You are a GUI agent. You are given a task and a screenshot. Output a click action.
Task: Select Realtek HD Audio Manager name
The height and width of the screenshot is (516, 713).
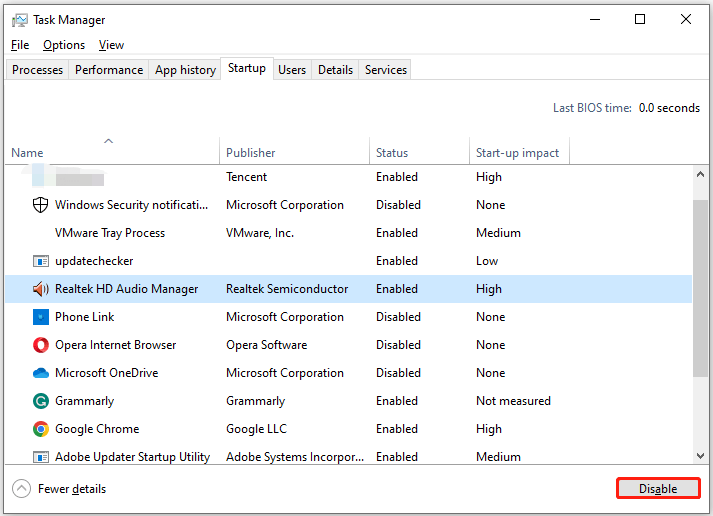pyautogui.click(x=126, y=289)
